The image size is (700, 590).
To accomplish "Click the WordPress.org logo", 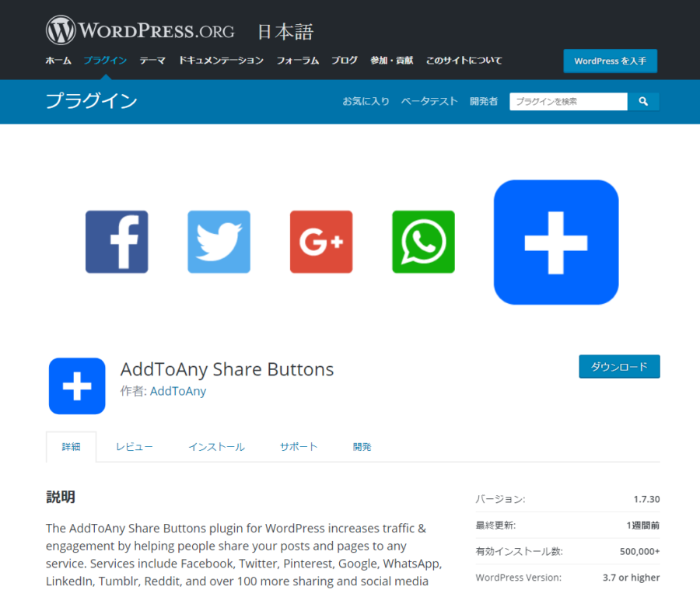I will point(141,29).
